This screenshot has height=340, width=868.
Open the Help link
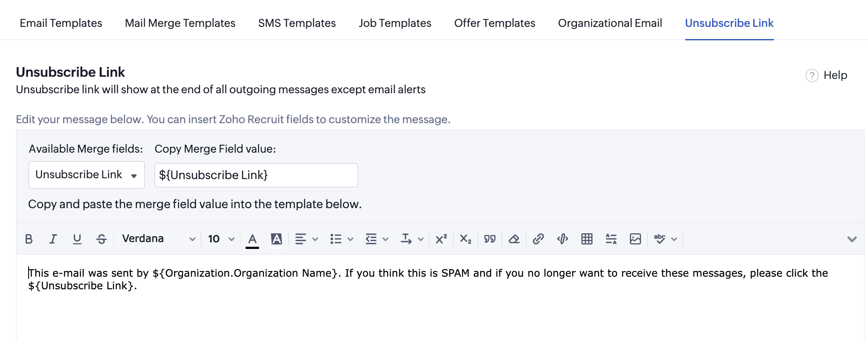(826, 75)
